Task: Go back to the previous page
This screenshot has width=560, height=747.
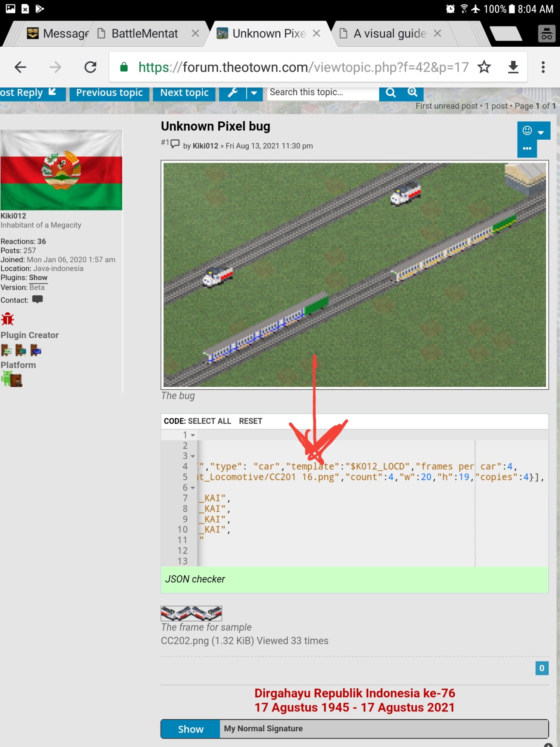Action: click(x=20, y=67)
